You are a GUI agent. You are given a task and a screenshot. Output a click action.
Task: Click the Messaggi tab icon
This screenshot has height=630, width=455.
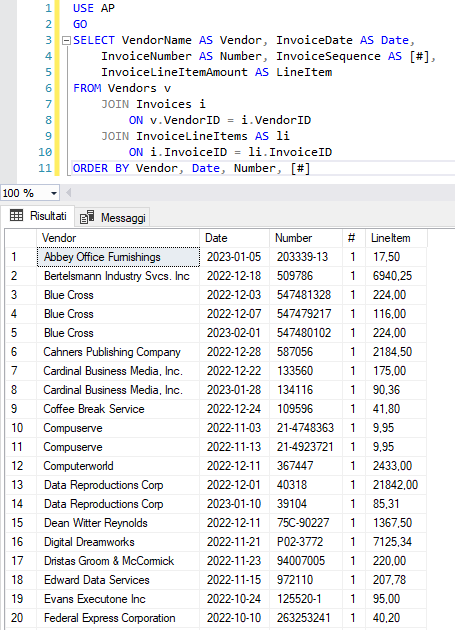[87, 217]
